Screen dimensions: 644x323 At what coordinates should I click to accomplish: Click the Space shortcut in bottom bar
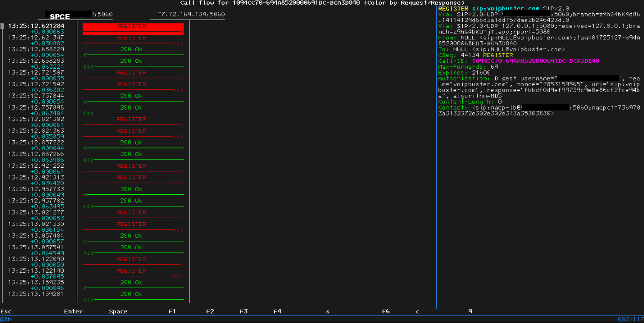(x=118, y=312)
